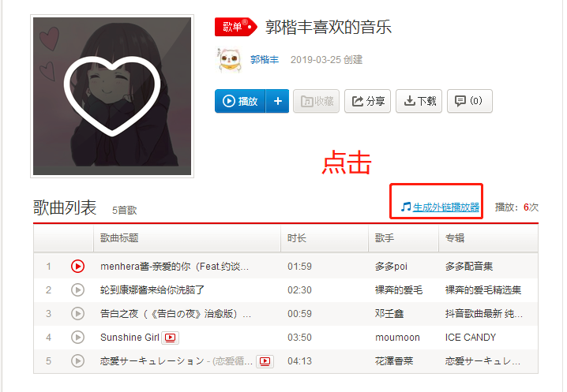This screenshot has width=567, height=392.
Task: Play song 1 menhera酱-亲爱的你
Action: 77,267
